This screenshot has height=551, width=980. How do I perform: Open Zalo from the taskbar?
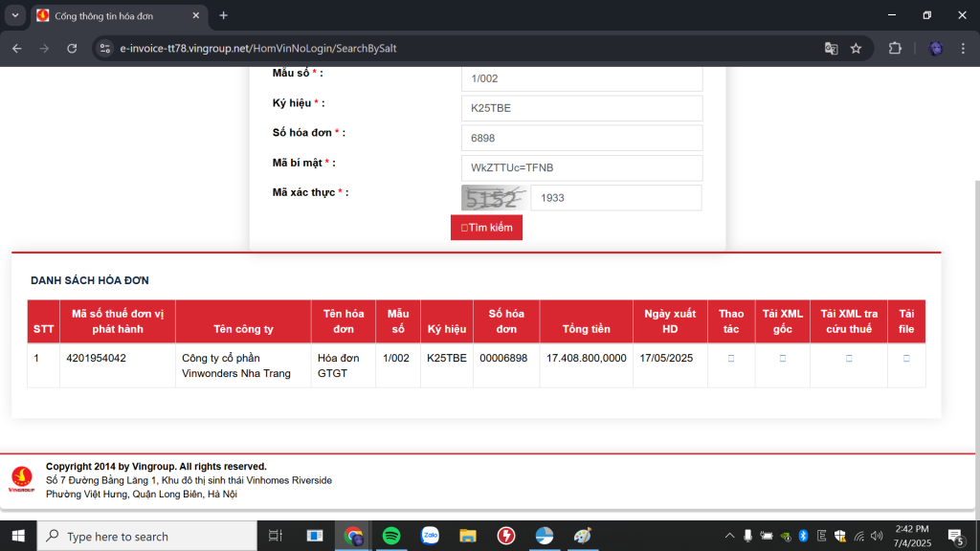click(x=430, y=536)
